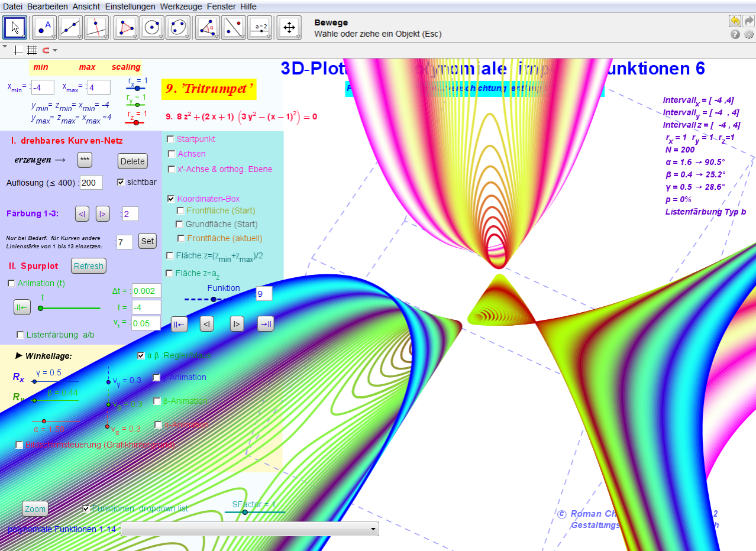Open the settings gear icon
756x551 pixels.
(749, 34)
